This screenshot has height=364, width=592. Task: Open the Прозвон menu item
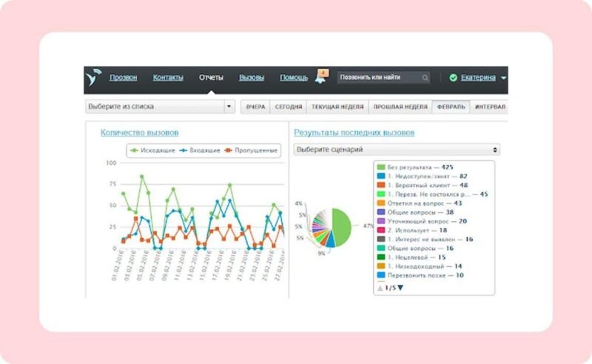123,78
